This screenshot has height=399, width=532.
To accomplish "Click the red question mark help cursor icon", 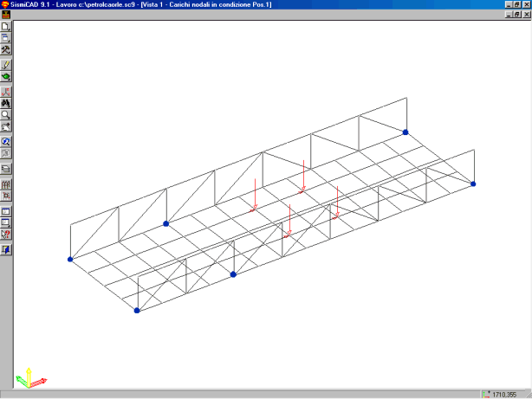I will click(6, 235).
